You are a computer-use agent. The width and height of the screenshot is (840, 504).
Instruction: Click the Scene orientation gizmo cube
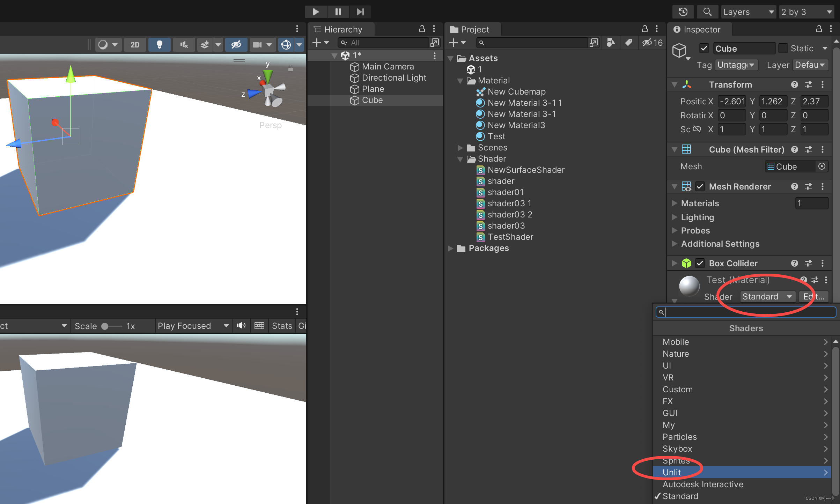click(x=268, y=91)
